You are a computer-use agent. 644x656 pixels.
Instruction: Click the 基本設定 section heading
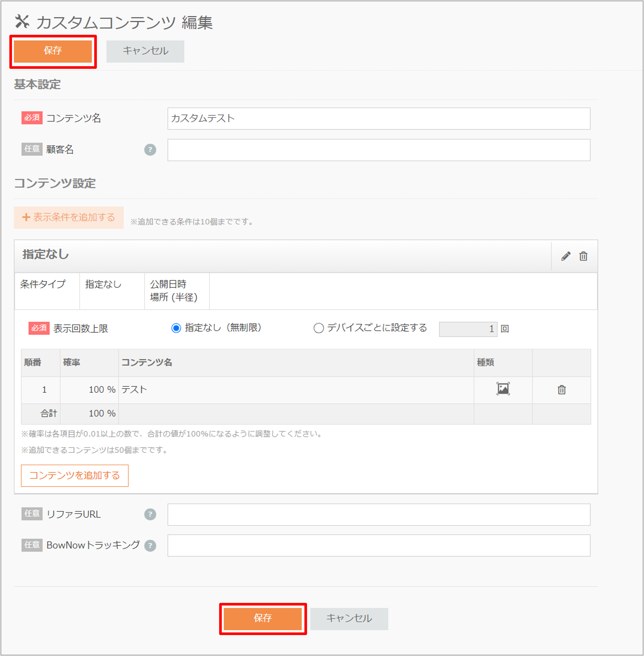(x=37, y=85)
